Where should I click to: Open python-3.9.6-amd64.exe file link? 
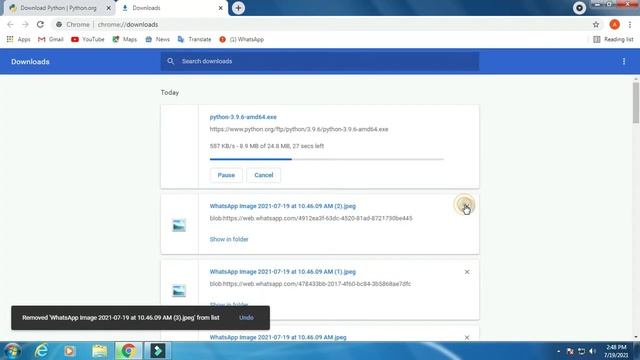[x=243, y=117]
